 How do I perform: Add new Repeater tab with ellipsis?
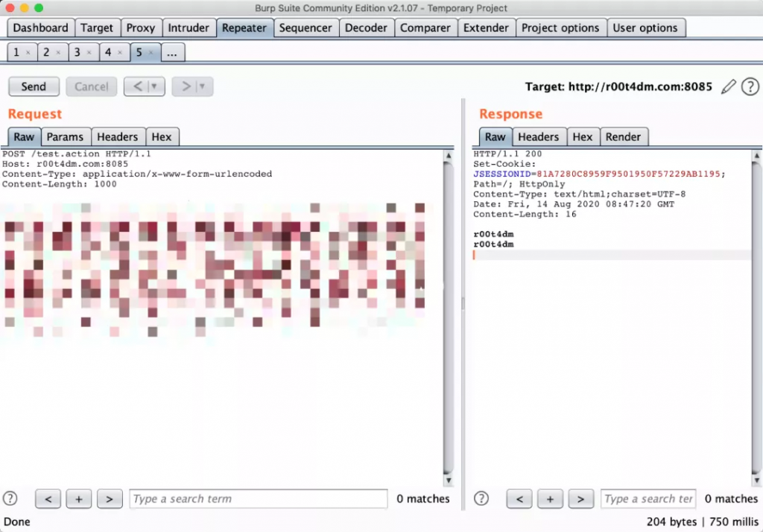172,52
